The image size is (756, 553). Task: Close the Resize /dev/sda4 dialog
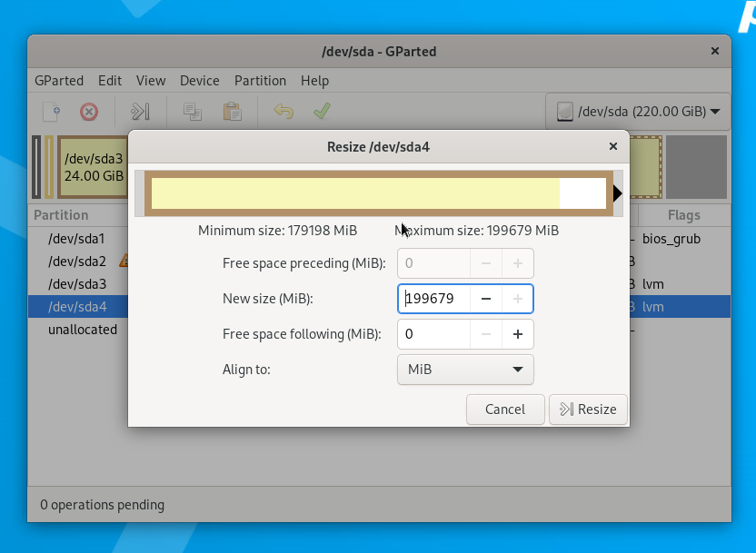point(613,146)
